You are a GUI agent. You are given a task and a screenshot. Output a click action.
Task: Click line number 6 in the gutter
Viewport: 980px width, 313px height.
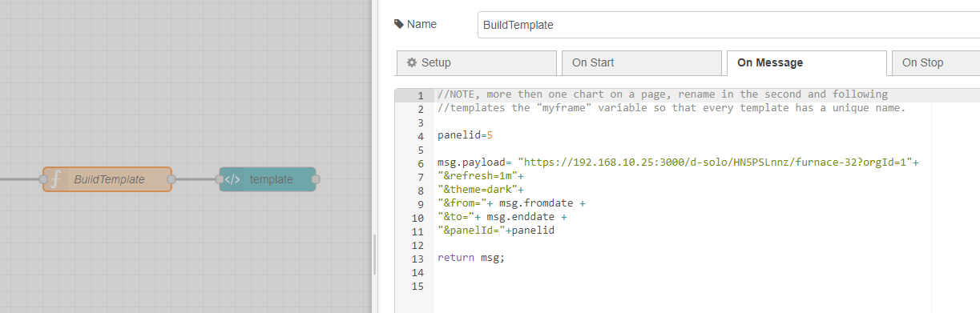[420, 163]
